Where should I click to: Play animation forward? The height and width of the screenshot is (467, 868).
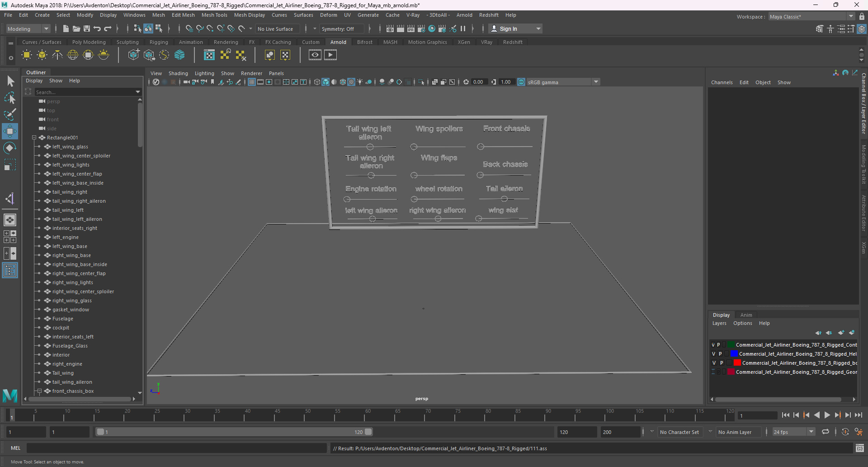click(x=827, y=415)
